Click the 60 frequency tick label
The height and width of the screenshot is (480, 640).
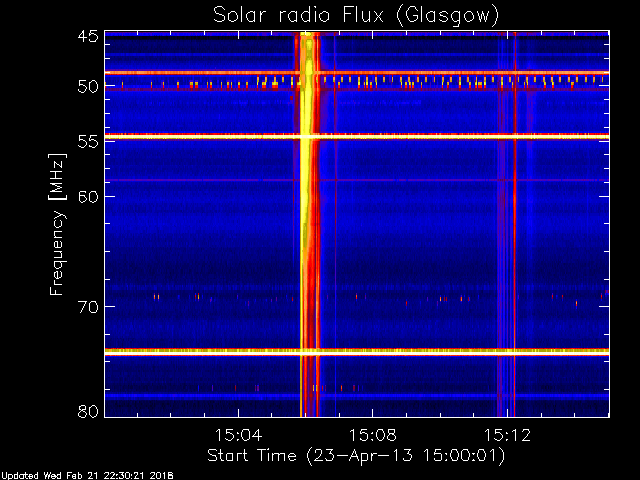pyautogui.click(x=88, y=197)
